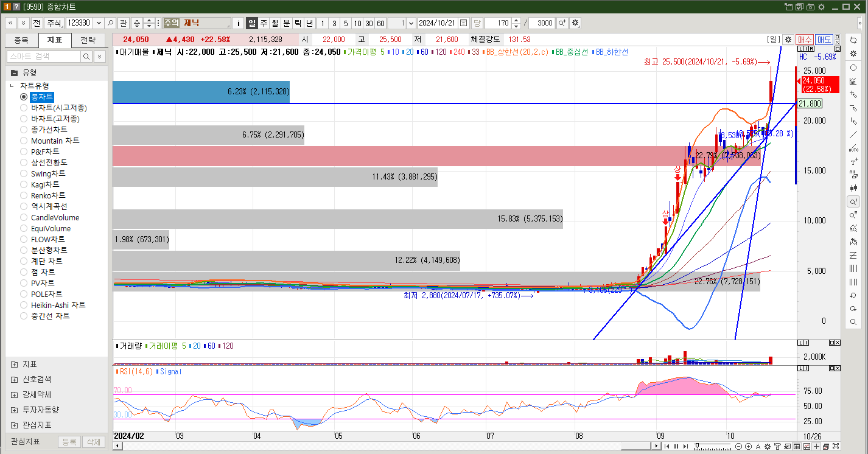This screenshot has height=454, width=868.
Task: Click the candle count stepper next to 170
Action: click(x=516, y=23)
